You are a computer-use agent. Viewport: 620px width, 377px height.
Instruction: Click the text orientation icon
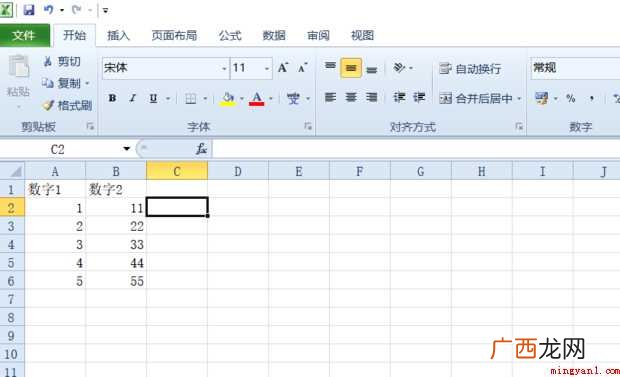pyautogui.click(x=400, y=68)
